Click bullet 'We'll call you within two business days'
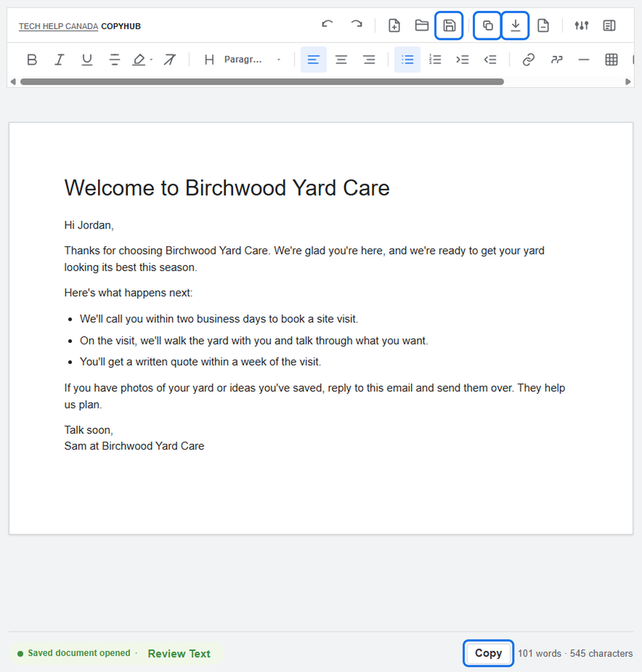 click(219, 319)
